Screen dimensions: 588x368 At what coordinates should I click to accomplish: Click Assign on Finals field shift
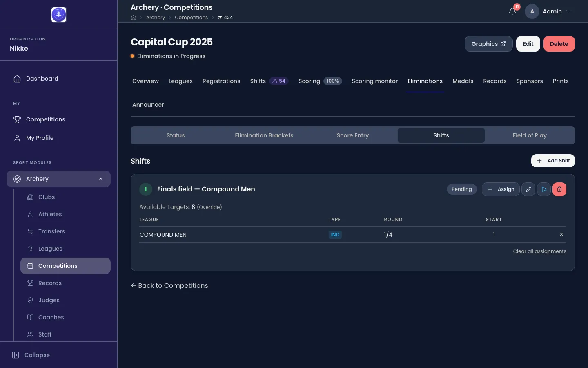tap(501, 189)
